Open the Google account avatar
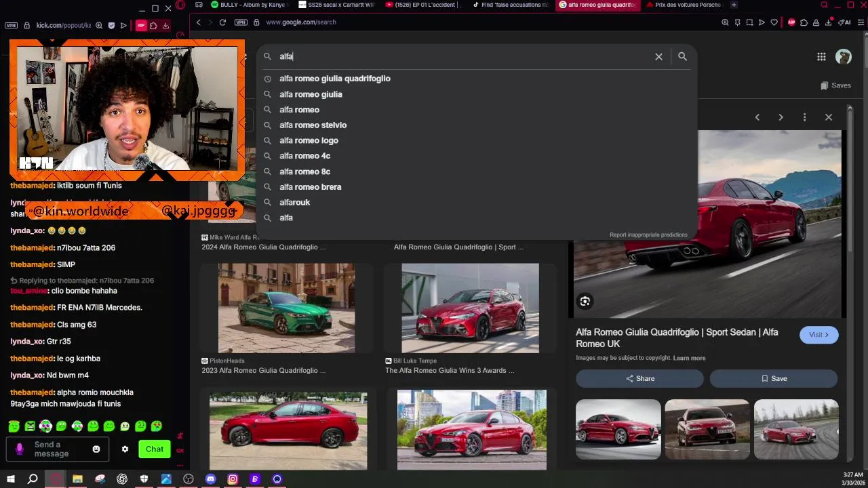The height and width of the screenshot is (488, 868). click(x=844, y=57)
